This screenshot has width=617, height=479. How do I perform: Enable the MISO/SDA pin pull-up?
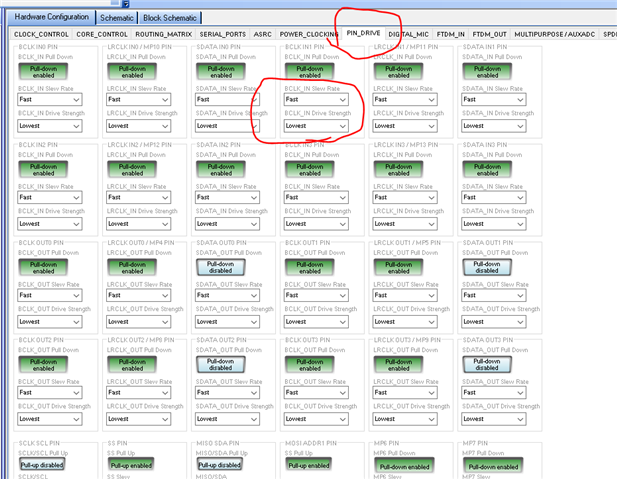pyautogui.click(x=219, y=465)
